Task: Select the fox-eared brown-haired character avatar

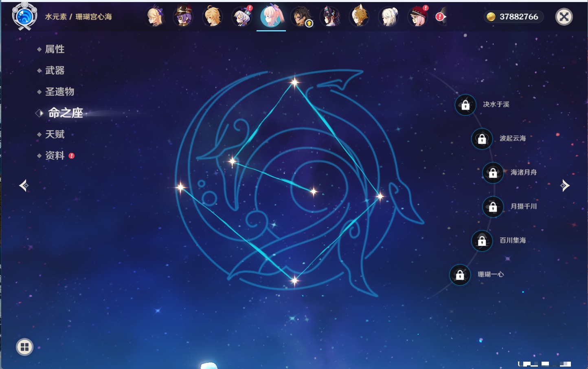Action: coord(360,17)
